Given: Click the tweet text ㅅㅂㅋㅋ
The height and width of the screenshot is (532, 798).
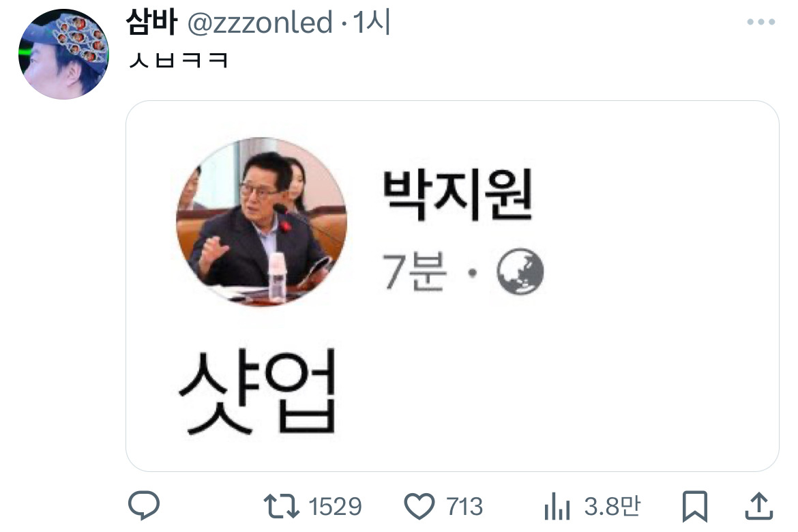Looking at the screenshot, I should 178,61.
